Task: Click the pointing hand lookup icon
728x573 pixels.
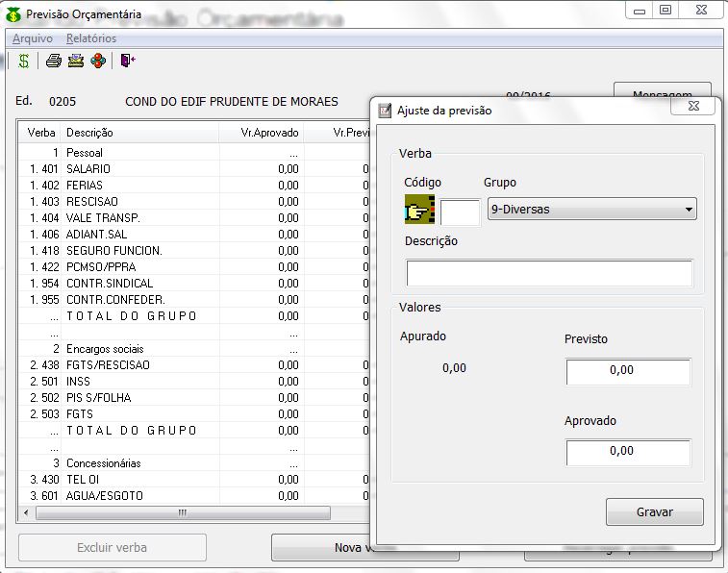Action: click(x=420, y=209)
